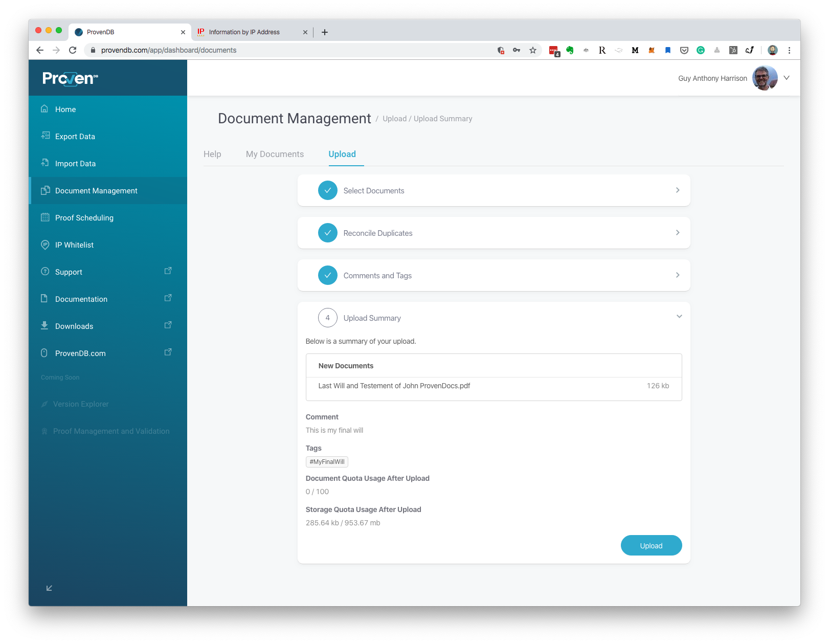829x644 pixels.
Task: Open Import Data page
Action: coord(108,164)
